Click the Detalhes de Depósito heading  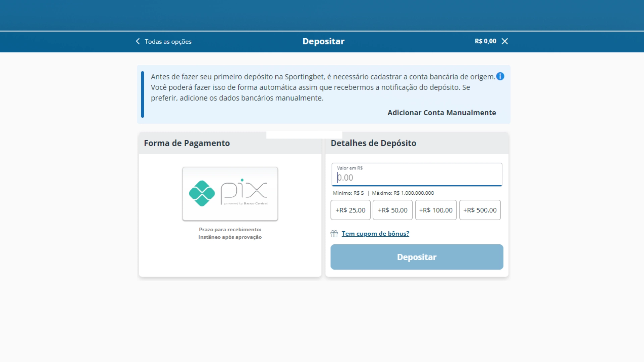[373, 143]
